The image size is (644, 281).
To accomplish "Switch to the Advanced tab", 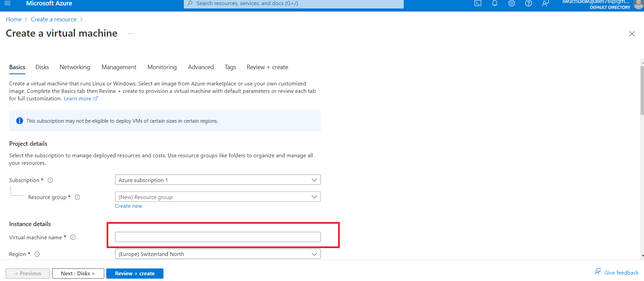I will pyautogui.click(x=201, y=67).
